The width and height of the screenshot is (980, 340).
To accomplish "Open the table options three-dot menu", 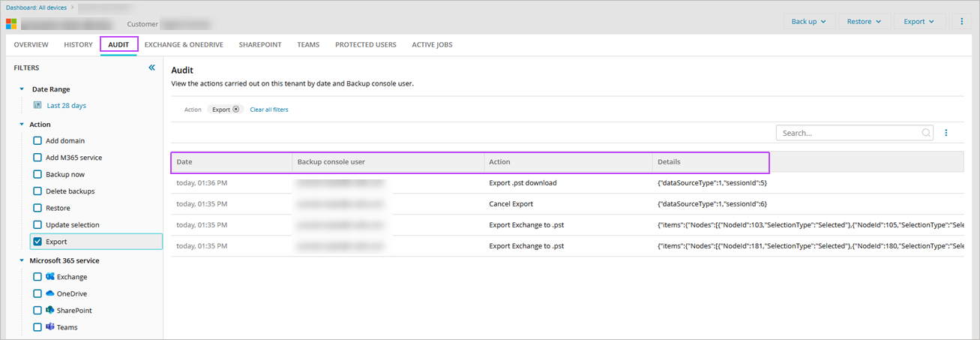I will pos(946,133).
